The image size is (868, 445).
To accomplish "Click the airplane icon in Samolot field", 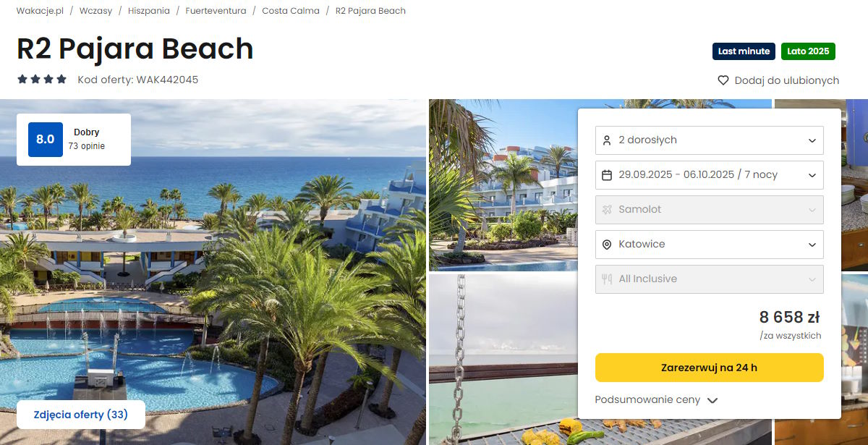I will [607, 210].
